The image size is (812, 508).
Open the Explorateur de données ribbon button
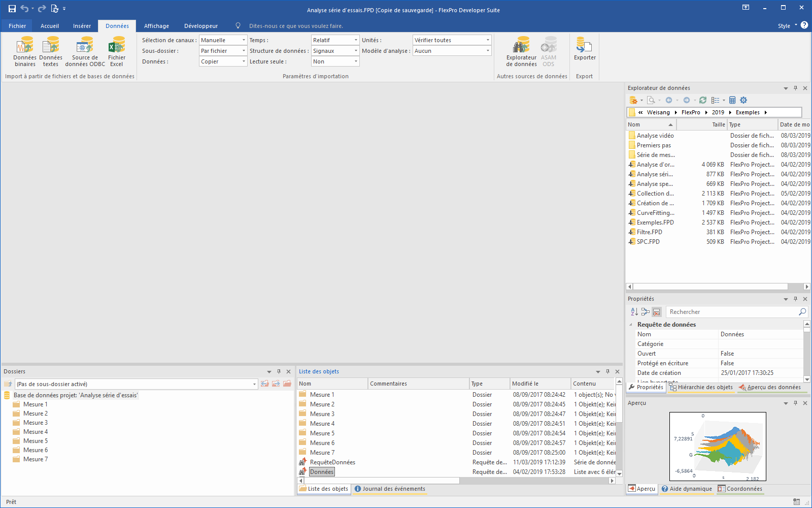tap(521, 51)
